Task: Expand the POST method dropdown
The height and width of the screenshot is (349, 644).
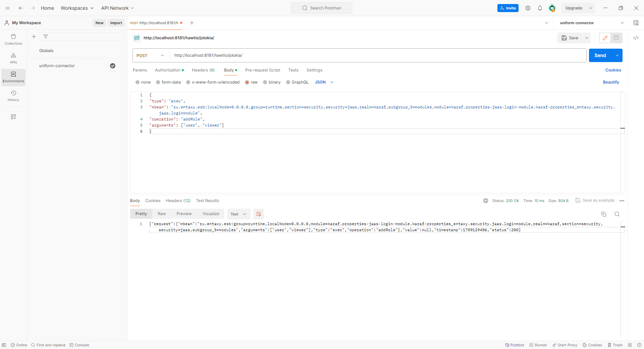Action: (151, 55)
